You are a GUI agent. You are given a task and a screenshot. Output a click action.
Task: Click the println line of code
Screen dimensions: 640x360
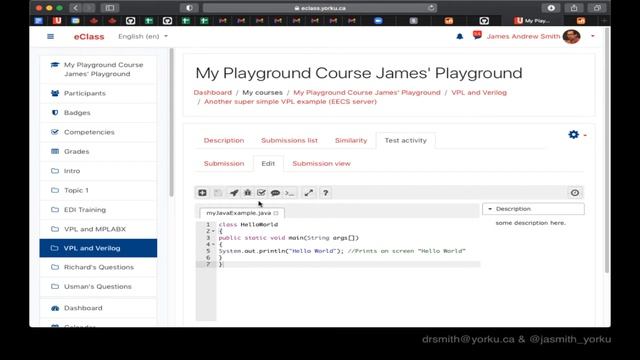342,251
